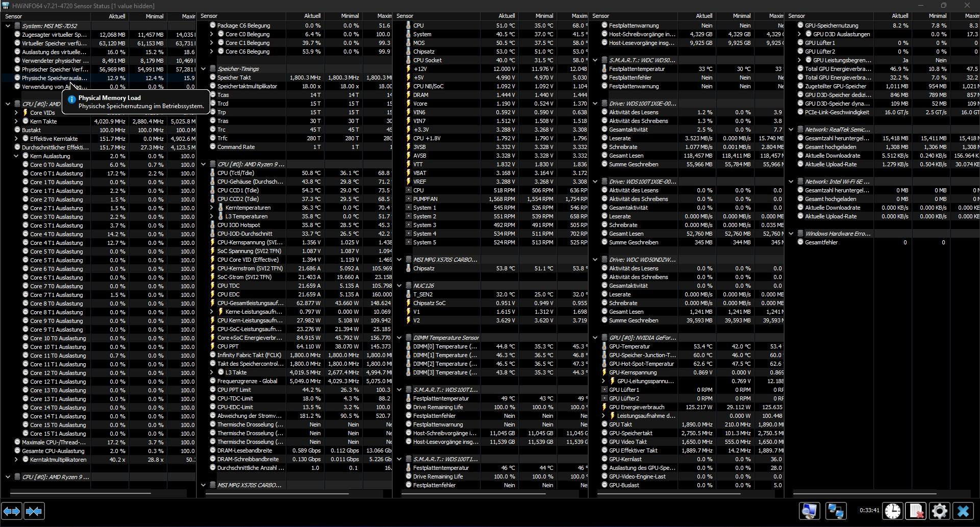This screenshot has width=980, height=527.
Task: Click the thermometer icon beside DIMM[2] Temperature
Action: coord(409,364)
